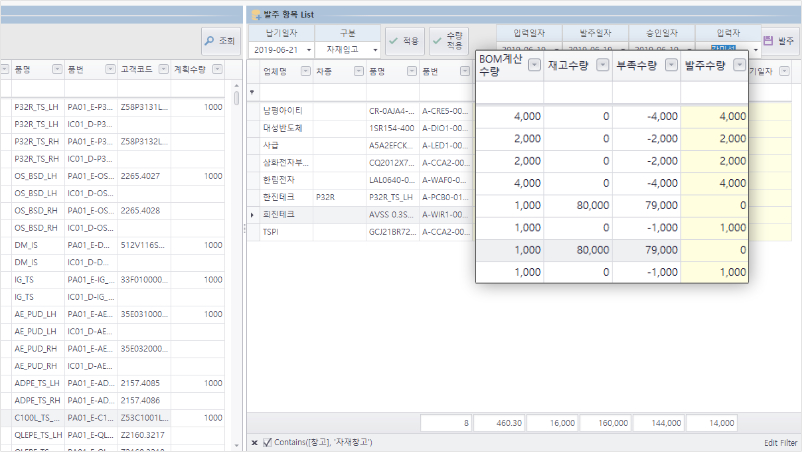Click customer code Z58P3131L... cell
This screenshot has height=452, width=802.
144,107
